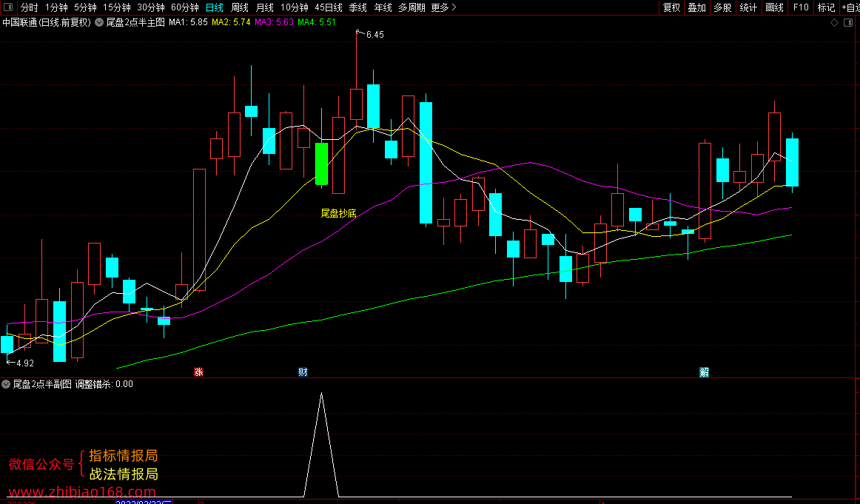
Task: Switch to 分时 chart view
Action: 29,7
